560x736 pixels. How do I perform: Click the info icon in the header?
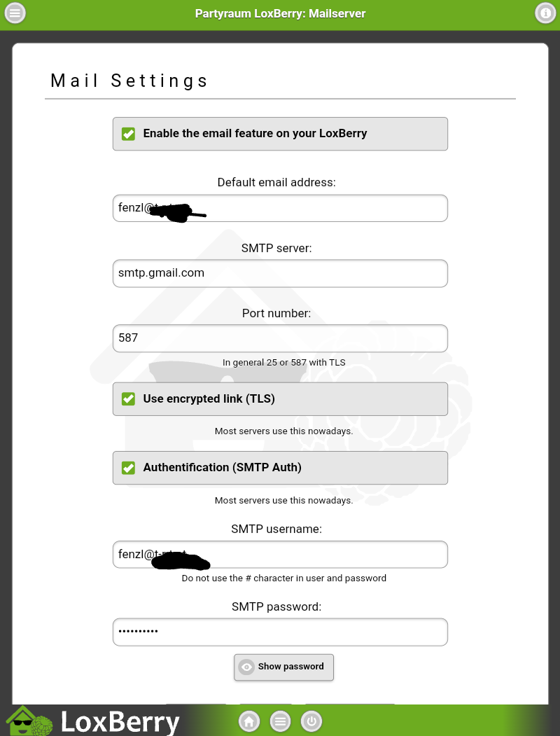click(x=545, y=13)
